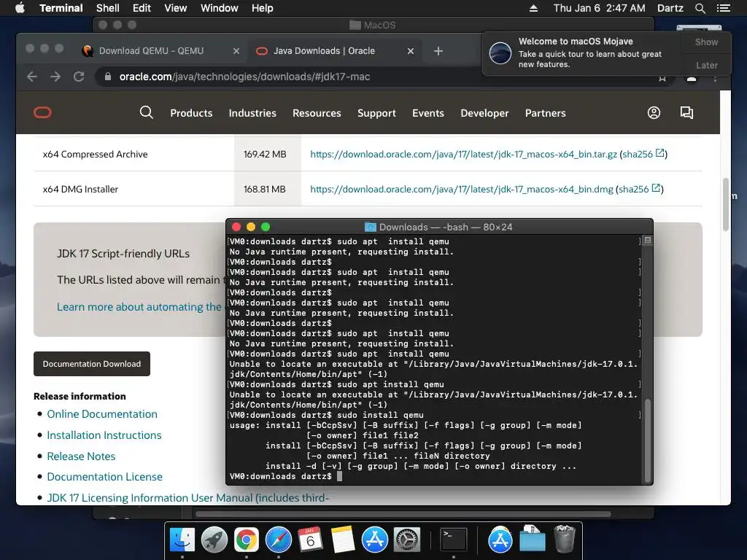747x560 pixels.
Task: Go forward in Chrome browser
Action: click(x=55, y=77)
